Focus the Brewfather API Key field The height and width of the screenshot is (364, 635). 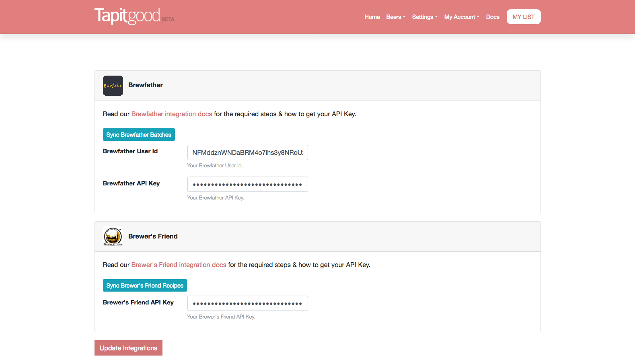pos(248,184)
